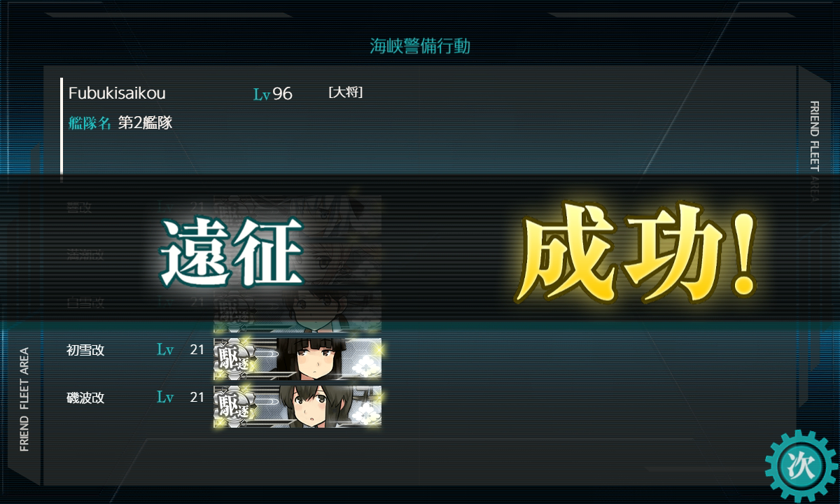The image size is (840, 504).
Task: Click the left vertical FRIEND FLEET AREA label
Action: point(24,399)
